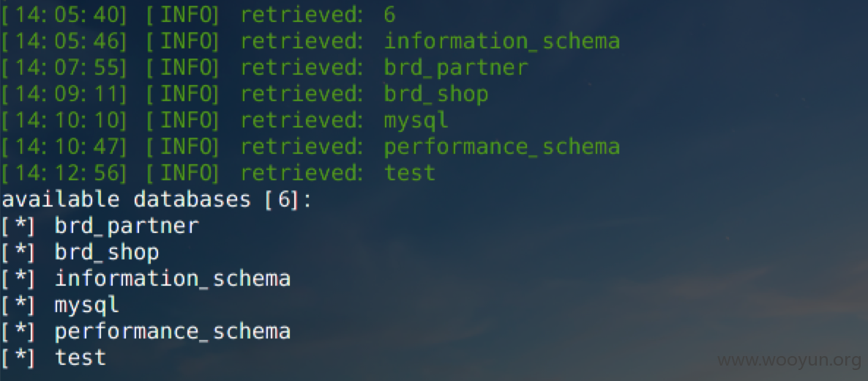Screen dimensions: 868x381
Task: Select test in the database list
Action: [x=81, y=357]
